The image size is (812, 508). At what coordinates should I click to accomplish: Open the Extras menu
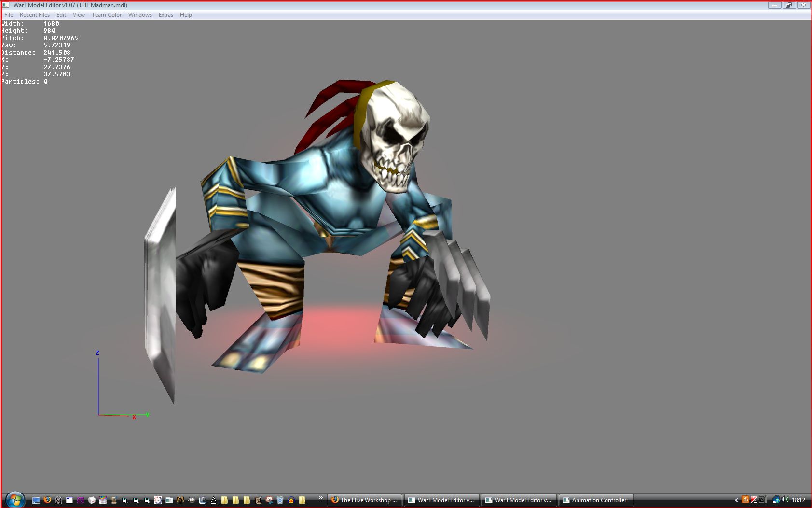[166, 15]
